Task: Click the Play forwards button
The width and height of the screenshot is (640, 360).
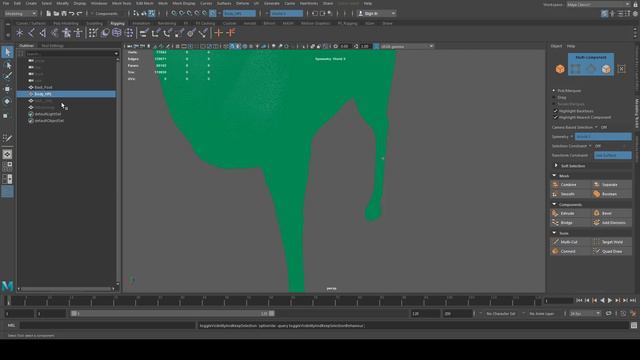Action: (610, 300)
